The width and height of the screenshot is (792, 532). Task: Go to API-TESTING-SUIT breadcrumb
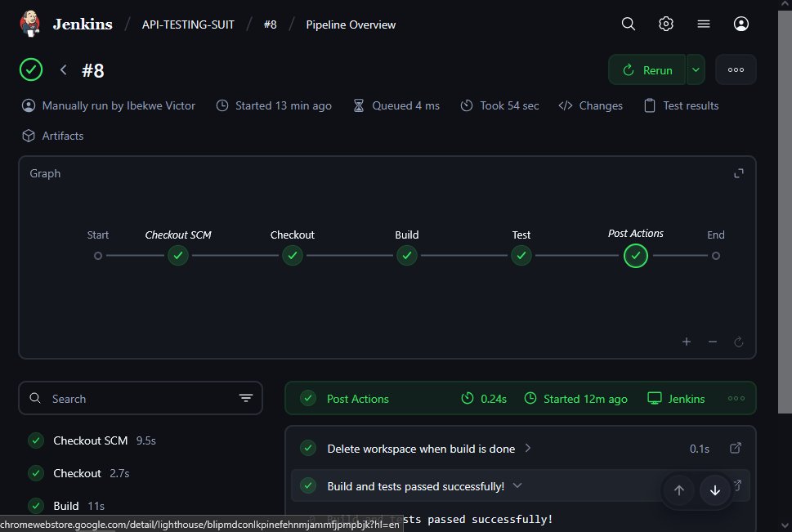(x=188, y=25)
